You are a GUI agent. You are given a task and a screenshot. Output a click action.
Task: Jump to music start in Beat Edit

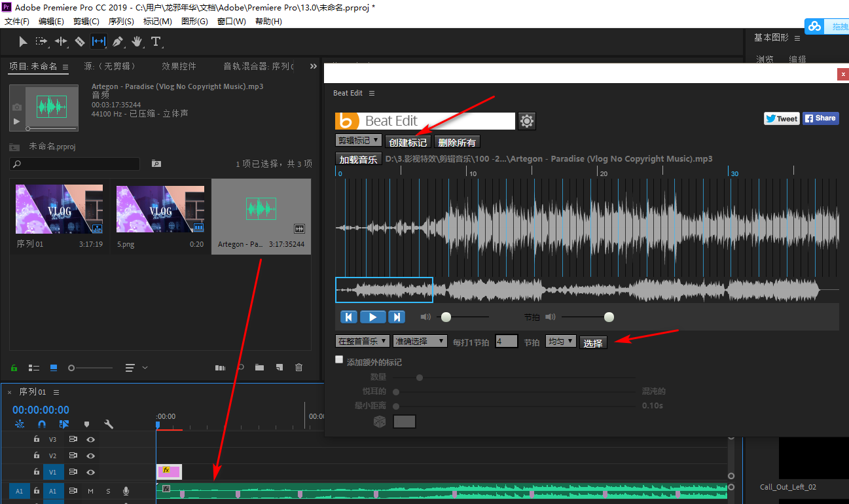click(x=349, y=317)
